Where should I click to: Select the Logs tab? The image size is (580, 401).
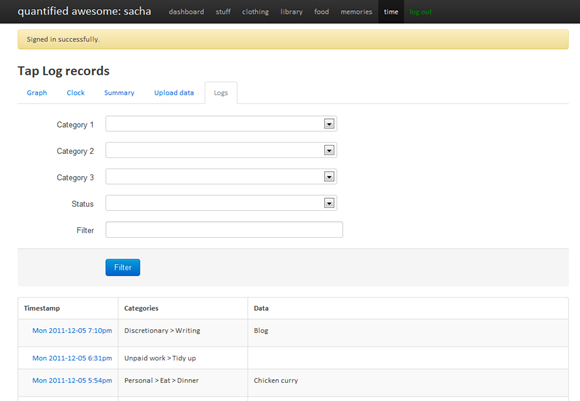221,93
